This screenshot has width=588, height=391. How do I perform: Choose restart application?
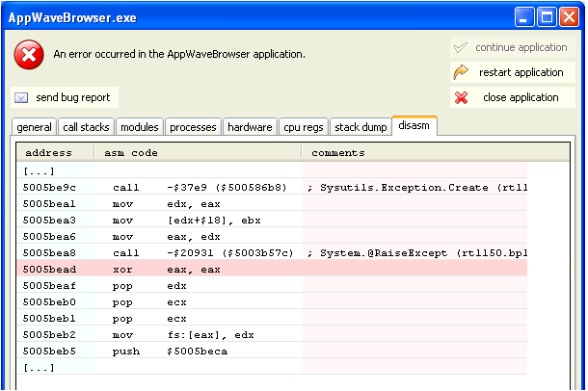pos(512,72)
